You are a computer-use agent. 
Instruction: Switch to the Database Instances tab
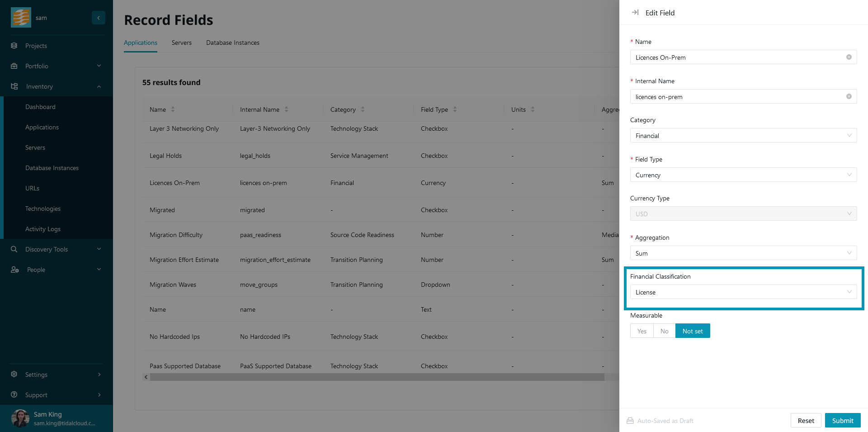[x=232, y=43]
